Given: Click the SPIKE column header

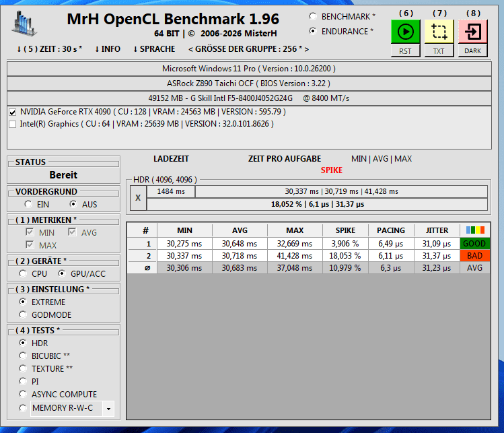Looking at the screenshot, I should point(346,230).
